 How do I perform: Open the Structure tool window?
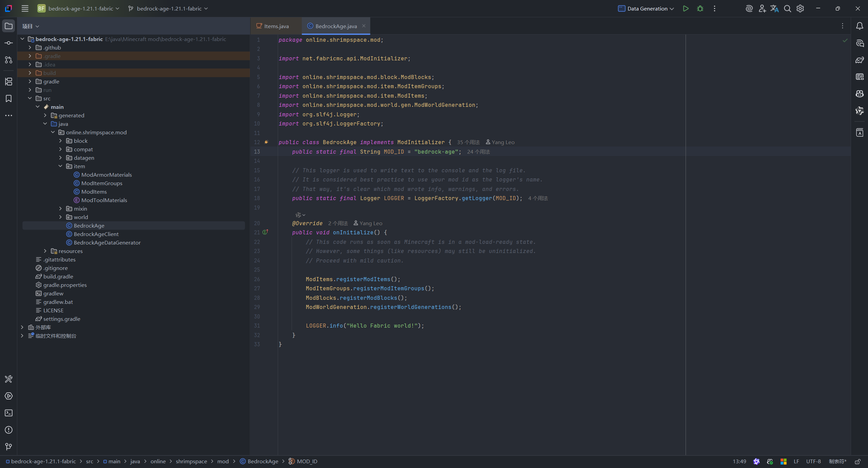(8, 81)
